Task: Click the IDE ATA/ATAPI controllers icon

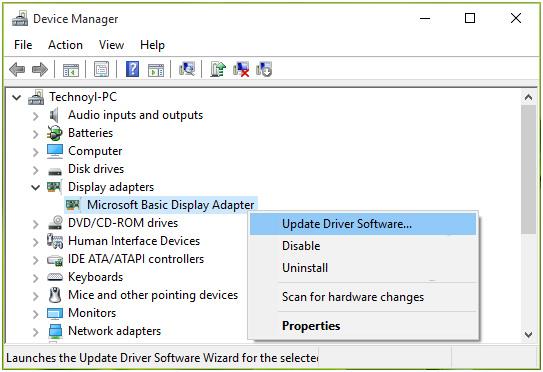Action: (x=55, y=260)
